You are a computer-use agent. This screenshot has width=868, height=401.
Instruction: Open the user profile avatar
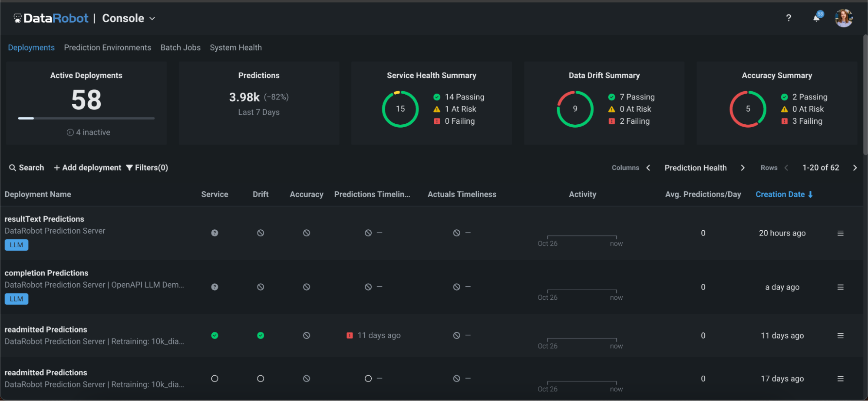click(x=844, y=18)
